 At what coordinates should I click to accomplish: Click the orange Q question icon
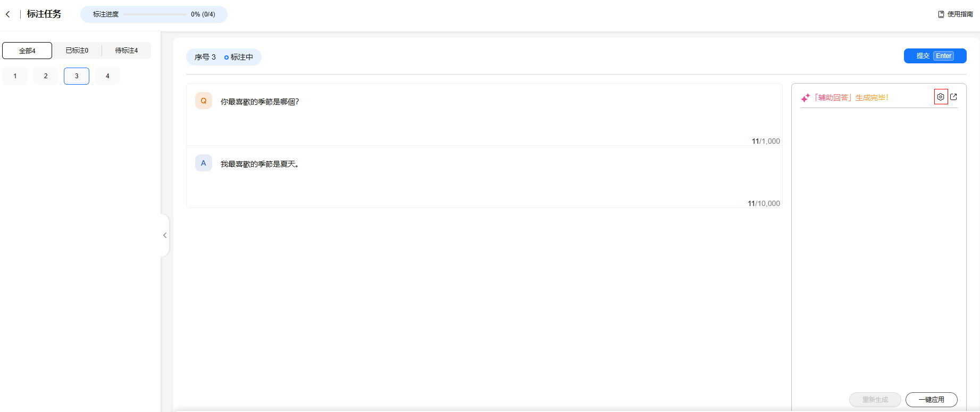pyautogui.click(x=204, y=101)
